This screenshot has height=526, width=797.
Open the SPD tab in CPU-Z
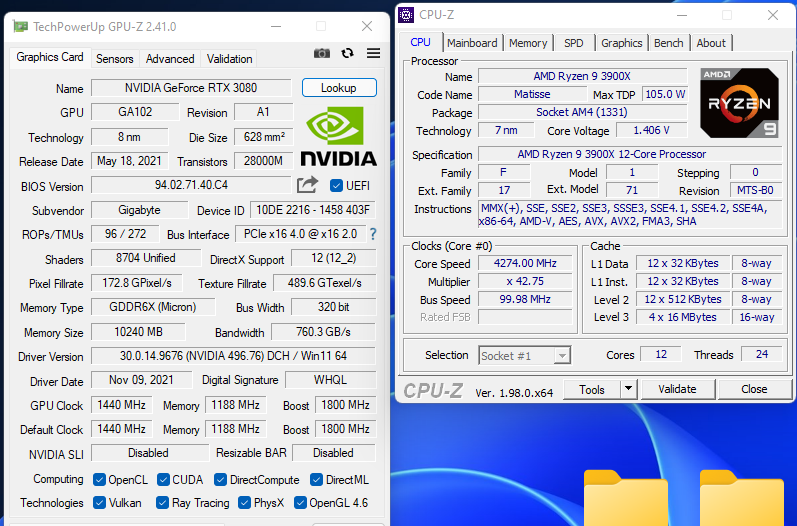click(x=574, y=43)
